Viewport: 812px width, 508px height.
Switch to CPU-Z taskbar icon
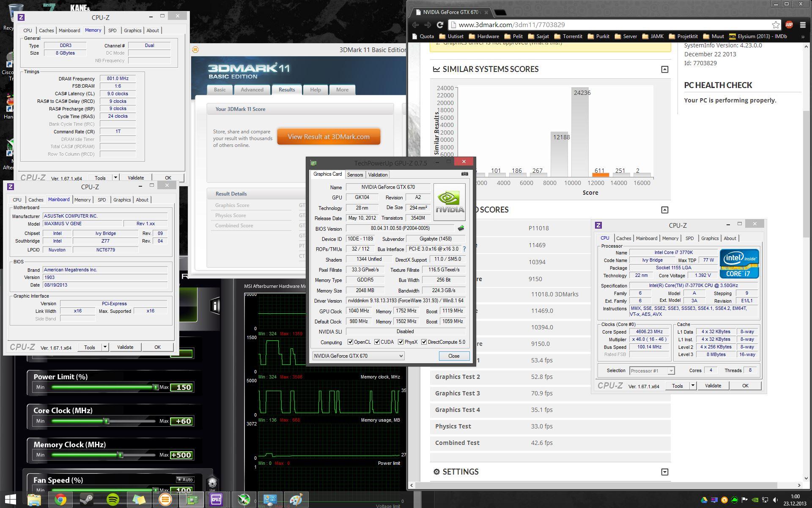(216, 500)
